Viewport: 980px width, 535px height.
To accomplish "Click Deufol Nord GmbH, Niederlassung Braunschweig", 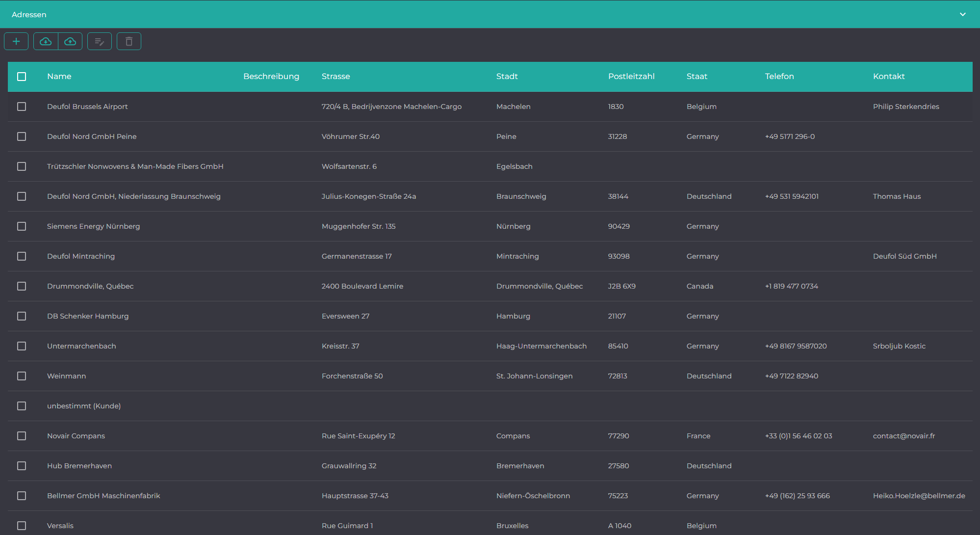I will [134, 196].
